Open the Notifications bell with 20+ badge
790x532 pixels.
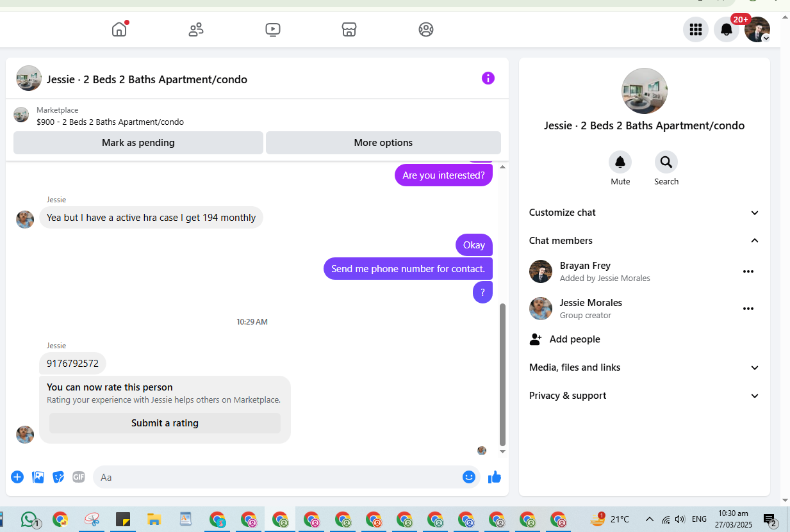[x=727, y=29]
